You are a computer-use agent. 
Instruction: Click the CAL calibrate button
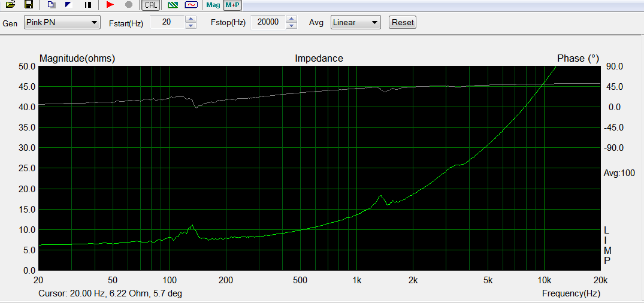tap(151, 5)
